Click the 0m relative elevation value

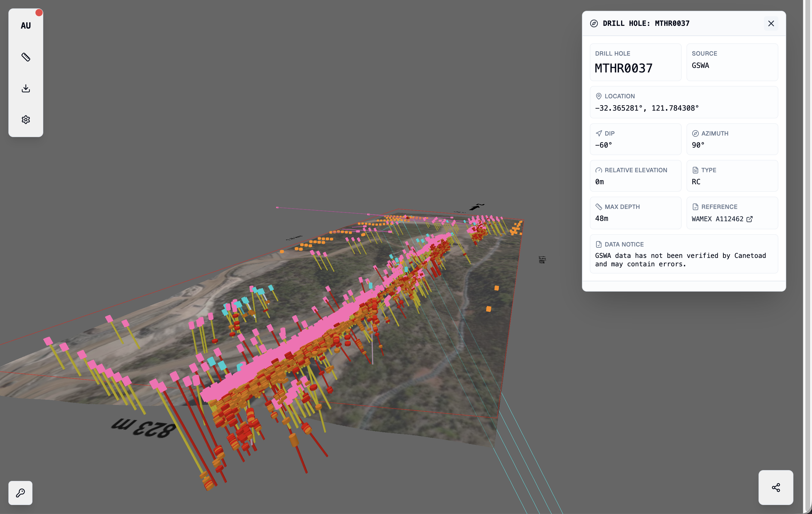coord(599,182)
